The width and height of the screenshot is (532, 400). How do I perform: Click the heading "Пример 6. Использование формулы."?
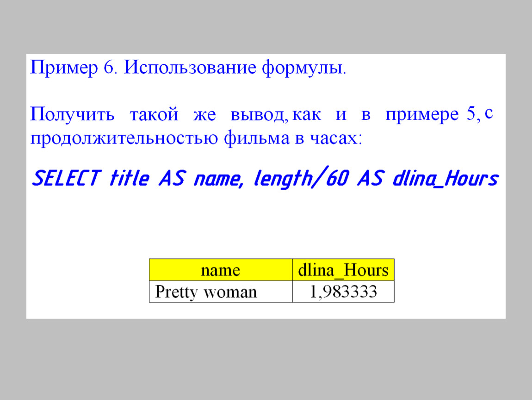(x=188, y=69)
